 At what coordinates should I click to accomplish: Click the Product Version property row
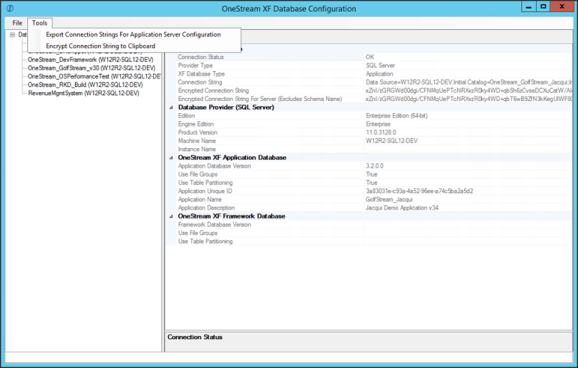(369, 132)
